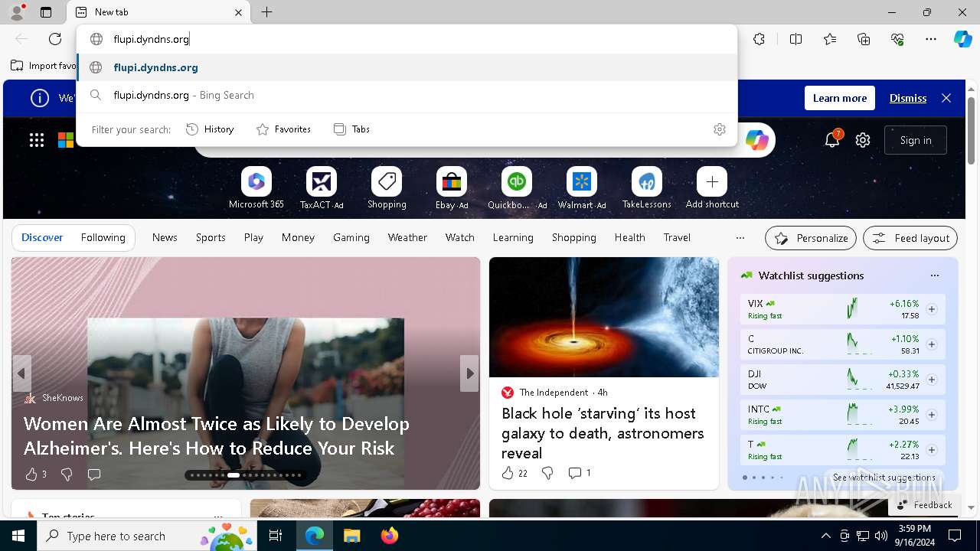Dismiss the info banner
980x551 pixels.
coord(908,98)
